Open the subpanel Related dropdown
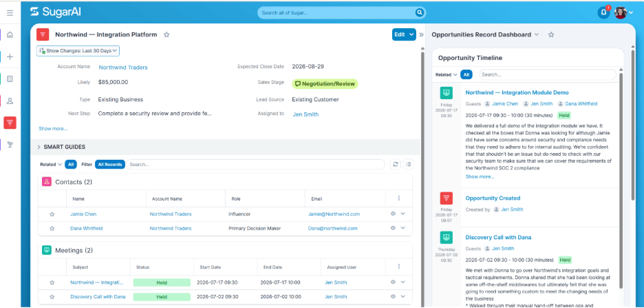The image size is (644, 308). coord(51,165)
